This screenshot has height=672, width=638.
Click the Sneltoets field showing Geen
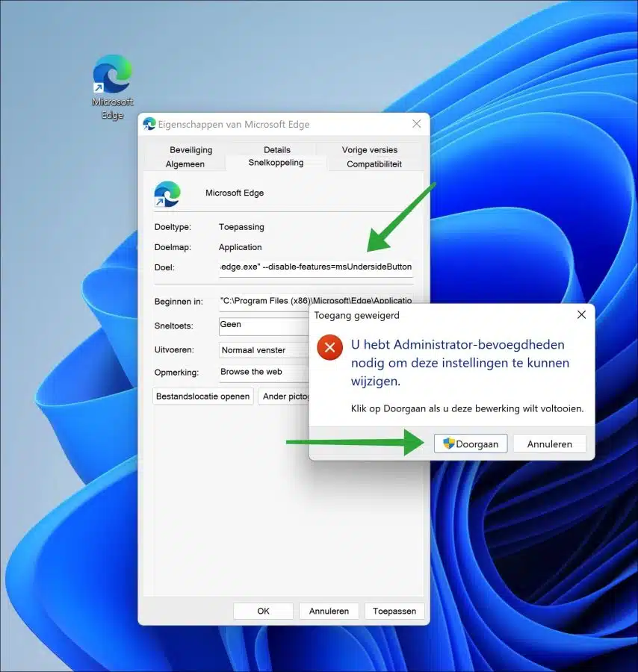264,326
